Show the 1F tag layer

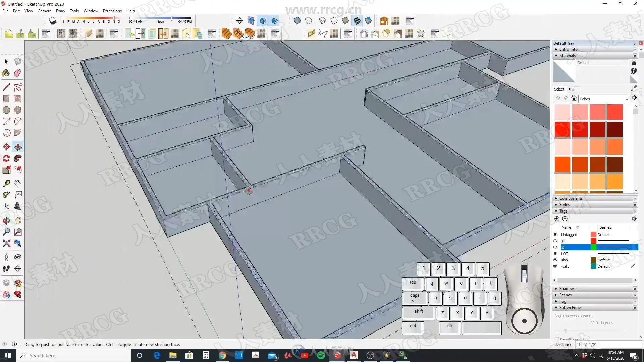555,241
